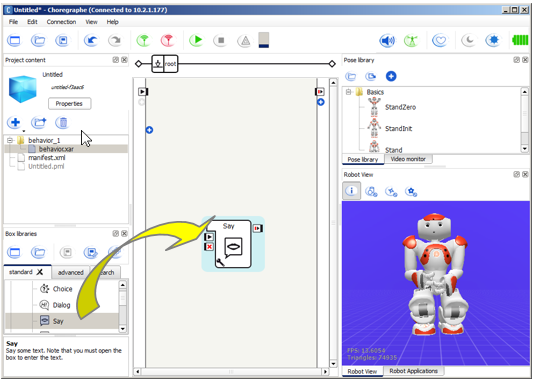Delete selected project content item
The image size is (533, 387).
pos(63,122)
